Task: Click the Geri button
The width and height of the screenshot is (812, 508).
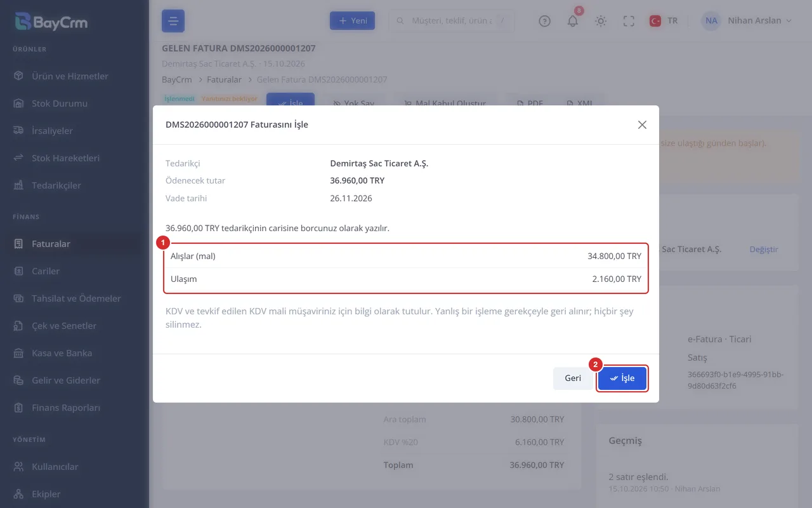Action: tap(573, 378)
